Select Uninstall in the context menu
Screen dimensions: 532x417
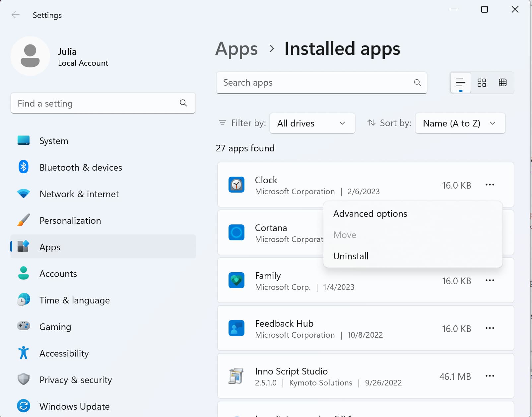[x=351, y=256]
